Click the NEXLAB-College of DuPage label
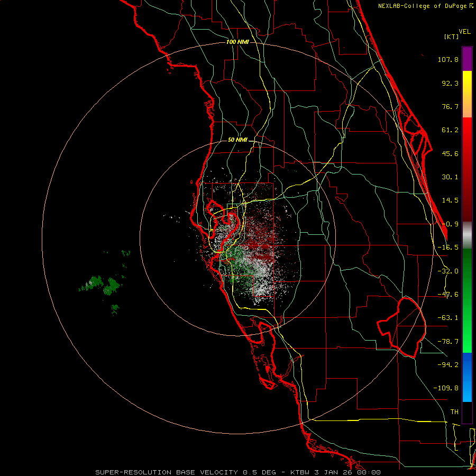Screen dimensions: 476x476 (423, 6)
